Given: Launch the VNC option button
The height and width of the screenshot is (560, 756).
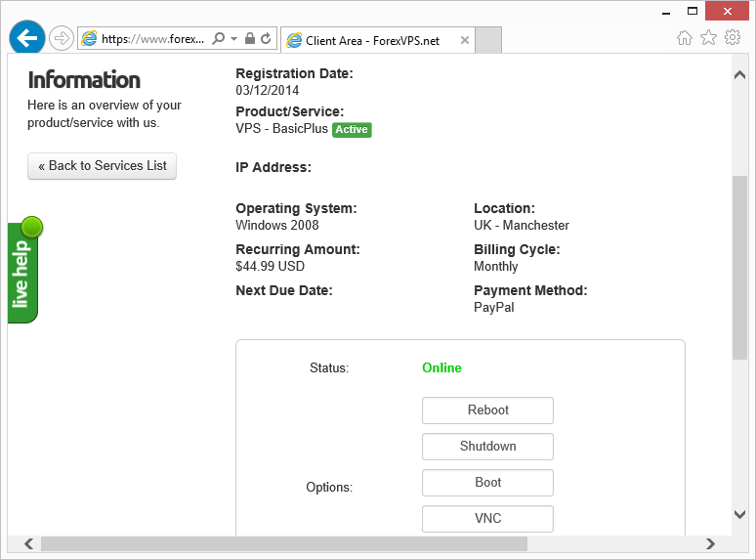Looking at the screenshot, I should (x=487, y=519).
